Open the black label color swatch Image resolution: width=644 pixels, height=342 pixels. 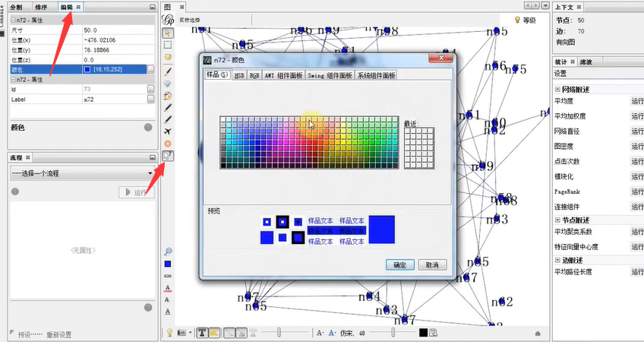[x=424, y=333]
